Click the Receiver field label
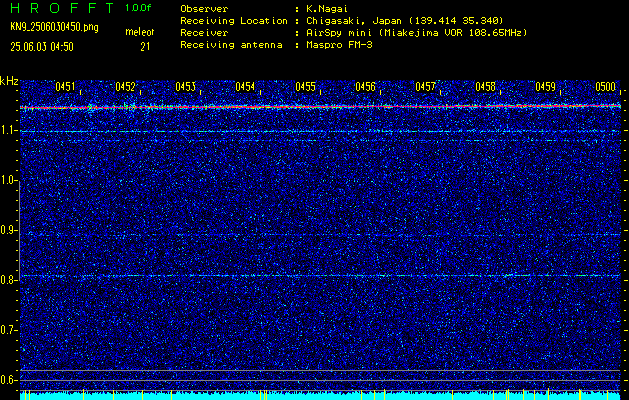Image resolution: width=629 pixels, height=400 pixels. (x=204, y=33)
